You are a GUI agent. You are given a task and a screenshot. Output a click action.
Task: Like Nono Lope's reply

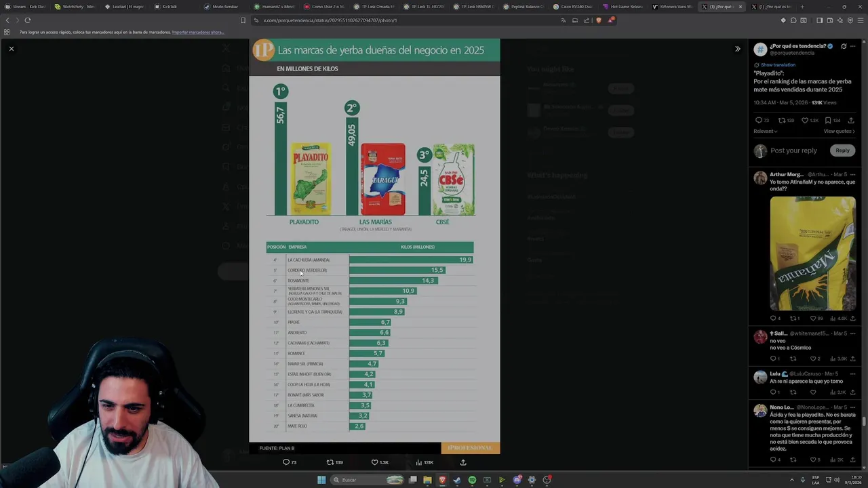812,460
